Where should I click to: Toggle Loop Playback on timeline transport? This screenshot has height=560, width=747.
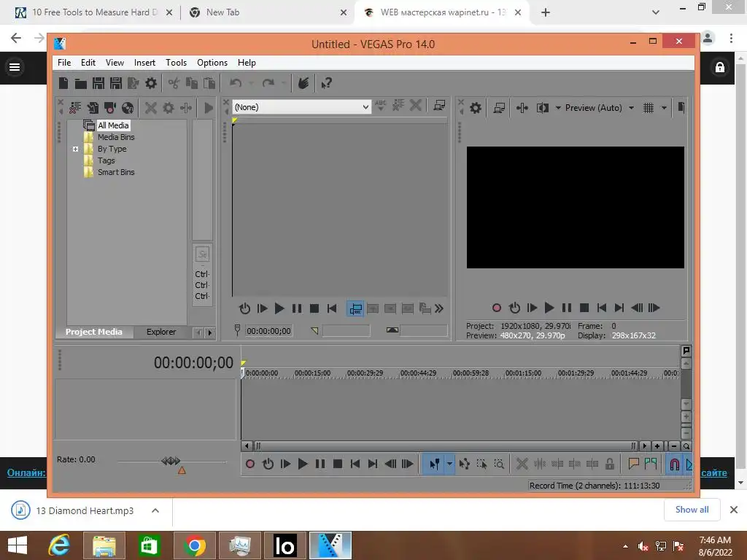(x=268, y=464)
